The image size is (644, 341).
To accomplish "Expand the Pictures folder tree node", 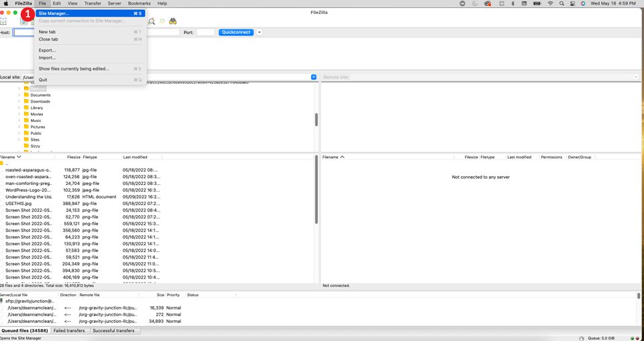I will 19,127.
